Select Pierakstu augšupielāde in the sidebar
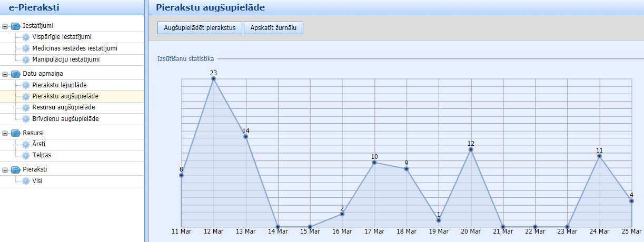 [65, 96]
